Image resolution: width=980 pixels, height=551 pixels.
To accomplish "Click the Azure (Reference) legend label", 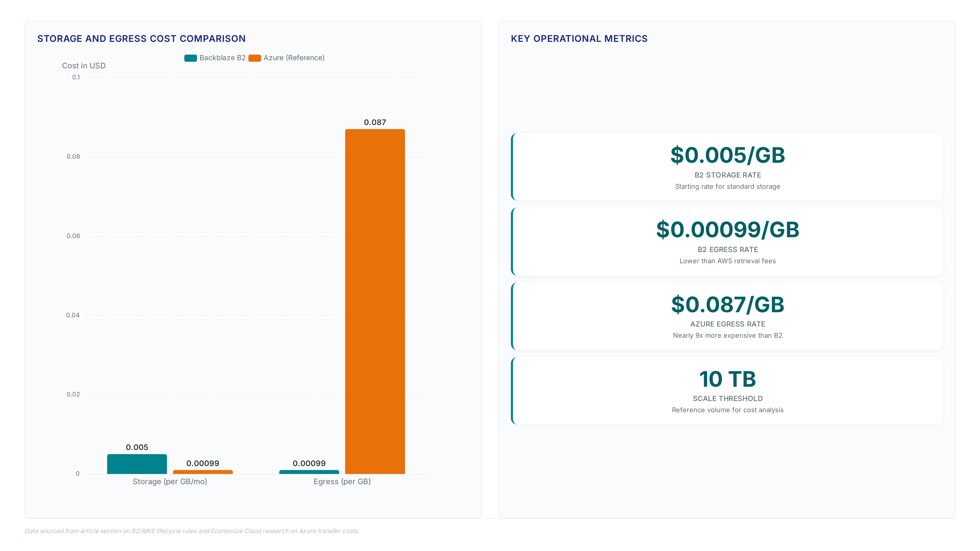I will pyautogui.click(x=294, y=58).
